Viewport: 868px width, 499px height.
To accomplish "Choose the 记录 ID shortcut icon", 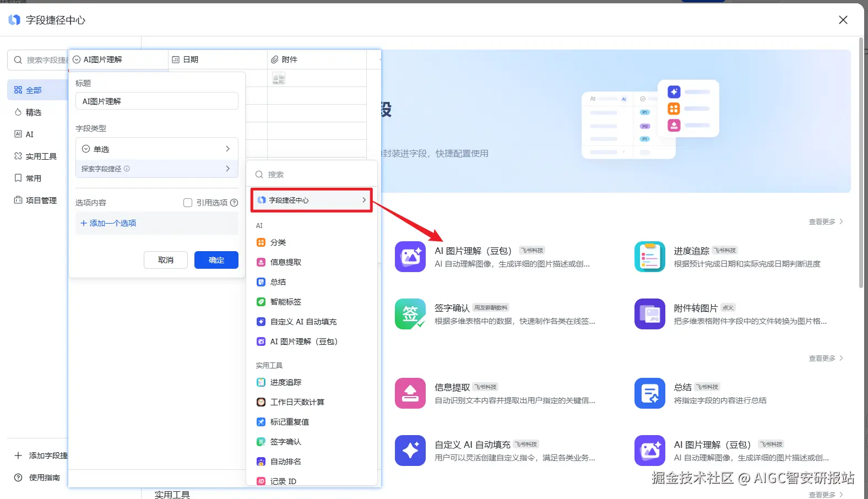I will (261, 481).
